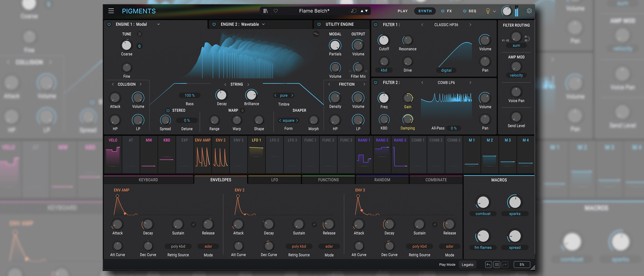Viewport: 644px width, 276px height.
Task: Click the undo arrow icon
Action: (488, 264)
